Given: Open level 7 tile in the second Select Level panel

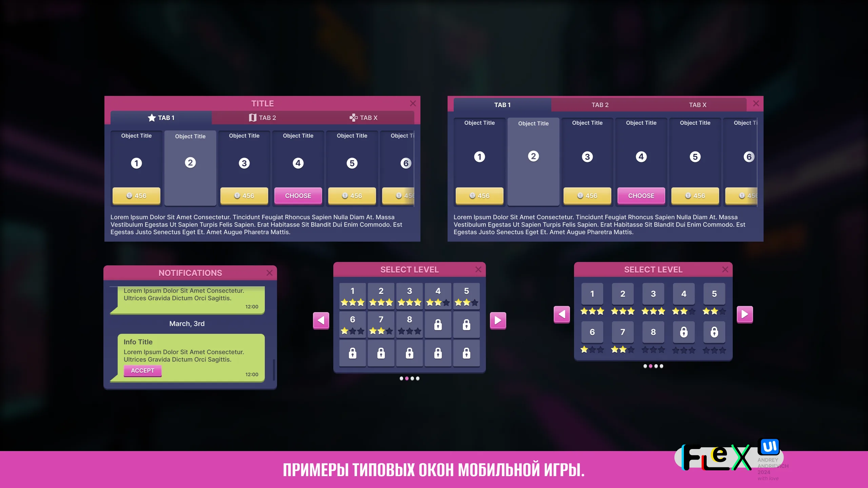Looking at the screenshot, I should coord(623,332).
